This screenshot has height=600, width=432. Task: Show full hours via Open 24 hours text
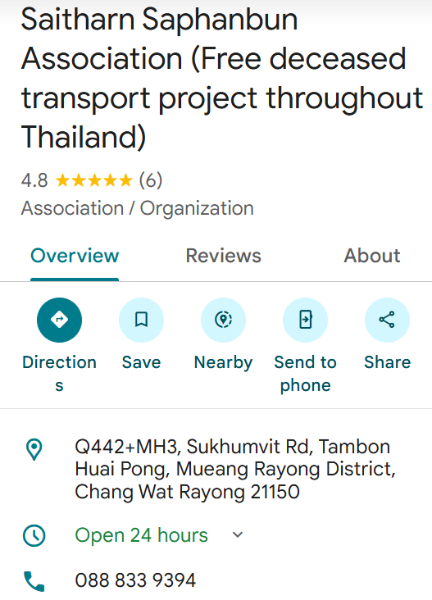(141, 535)
